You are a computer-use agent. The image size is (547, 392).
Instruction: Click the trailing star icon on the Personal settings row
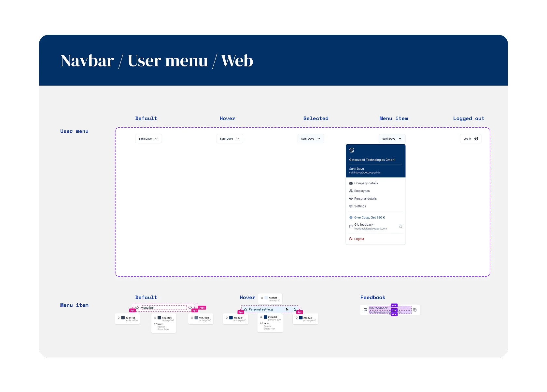[295, 309]
